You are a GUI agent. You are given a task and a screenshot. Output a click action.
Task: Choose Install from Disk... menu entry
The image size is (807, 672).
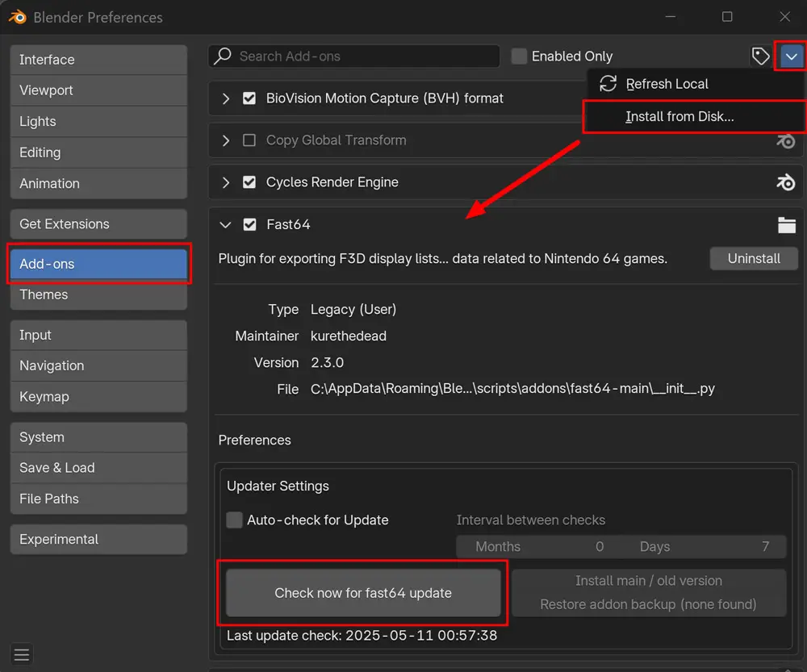694,117
